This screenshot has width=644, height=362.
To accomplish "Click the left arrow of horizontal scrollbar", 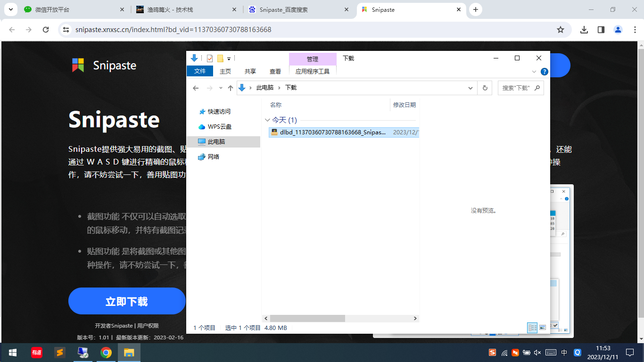I will 266,319.
